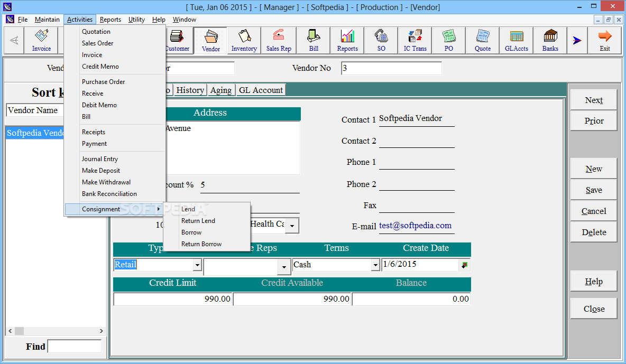The image size is (626, 364).
Task: Click the Save button
Action: click(x=594, y=190)
